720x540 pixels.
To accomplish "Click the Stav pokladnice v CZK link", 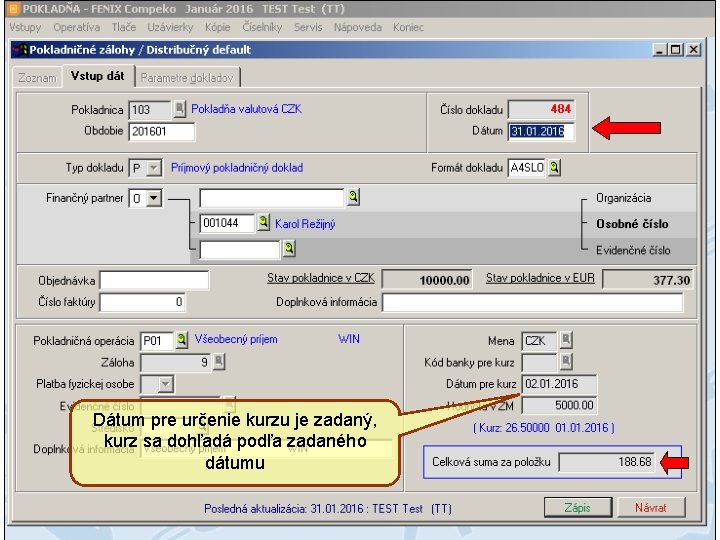I will 321,278.
